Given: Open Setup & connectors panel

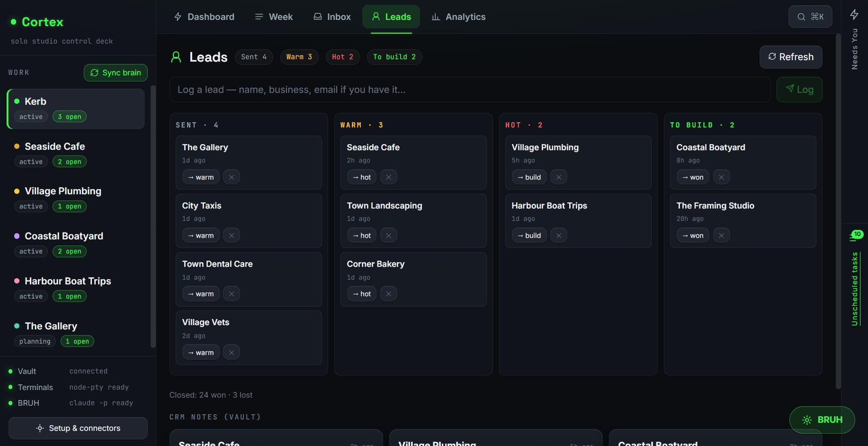Looking at the screenshot, I should coord(78,428).
